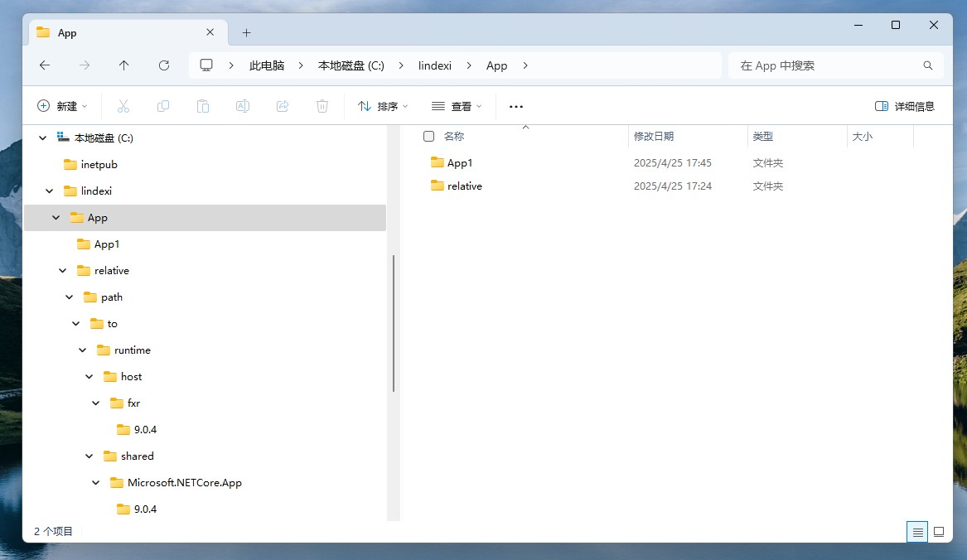Click the navigation pane vertical scrollbar
Image resolution: width=967 pixels, height=560 pixels.
394,323
